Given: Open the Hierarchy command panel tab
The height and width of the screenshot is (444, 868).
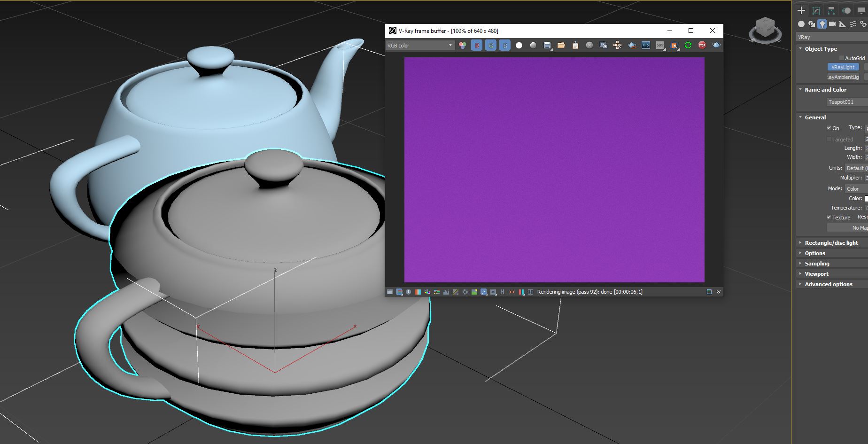Looking at the screenshot, I should coord(831,10).
